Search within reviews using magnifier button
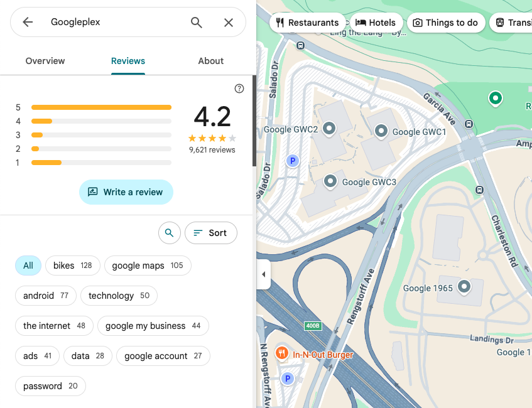 point(169,233)
